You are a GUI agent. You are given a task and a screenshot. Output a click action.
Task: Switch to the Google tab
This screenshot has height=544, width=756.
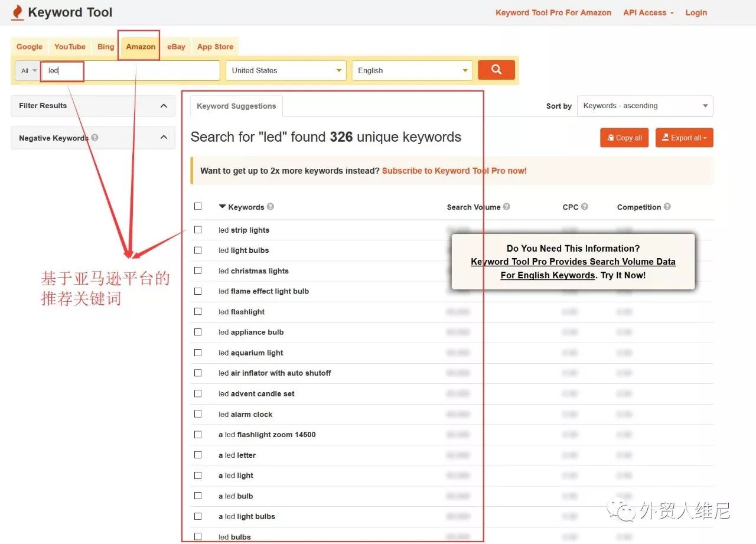30,47
